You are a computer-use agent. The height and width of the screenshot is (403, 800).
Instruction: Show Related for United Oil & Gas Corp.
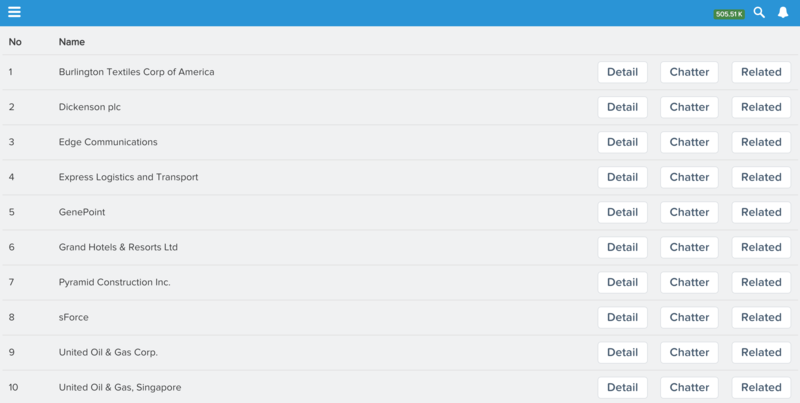[761, 352]
